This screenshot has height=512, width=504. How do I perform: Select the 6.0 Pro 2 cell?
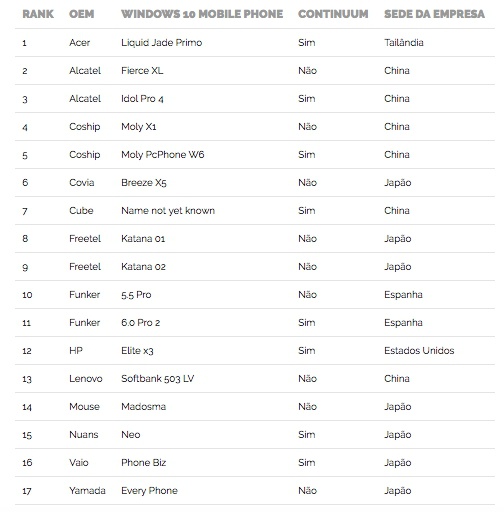click(141, 323)
